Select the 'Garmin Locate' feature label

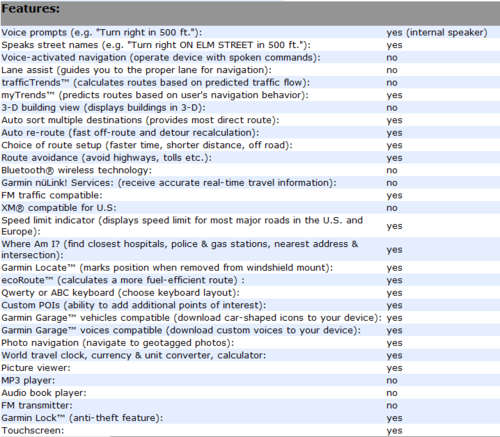167,268
